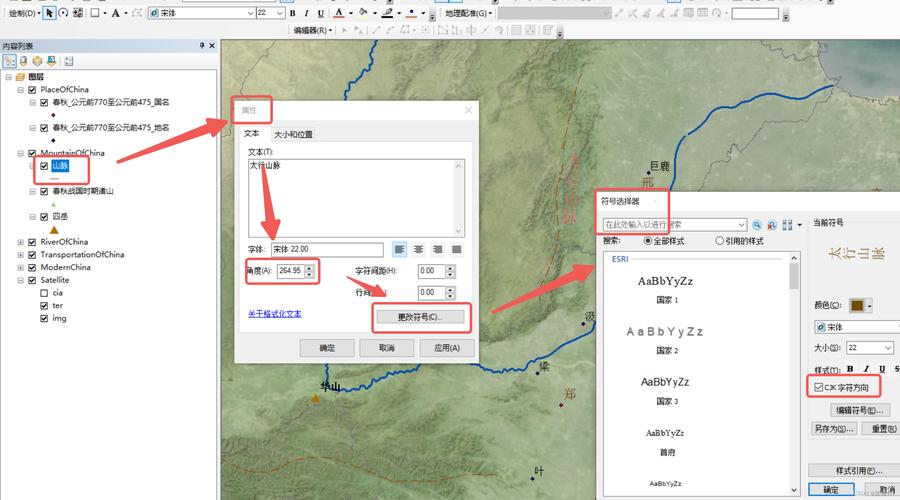Open table of contents Options icon
900x500 pixels.
(69, 61)
